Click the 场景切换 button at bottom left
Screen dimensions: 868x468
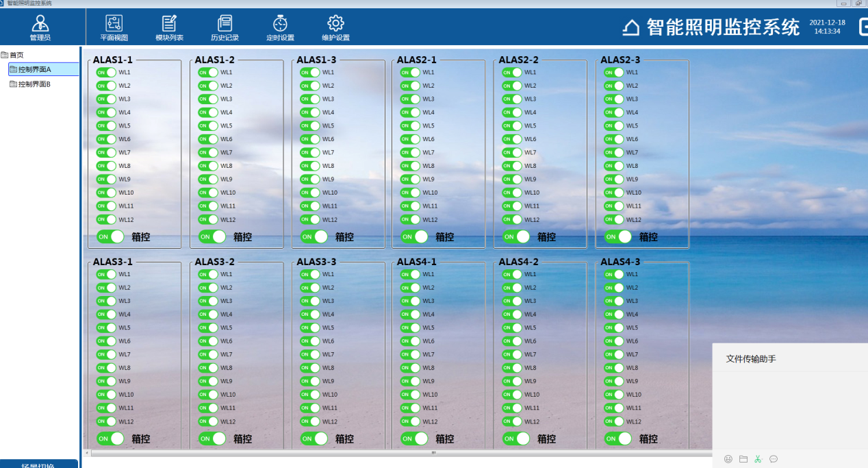click(x=39, y=465)
